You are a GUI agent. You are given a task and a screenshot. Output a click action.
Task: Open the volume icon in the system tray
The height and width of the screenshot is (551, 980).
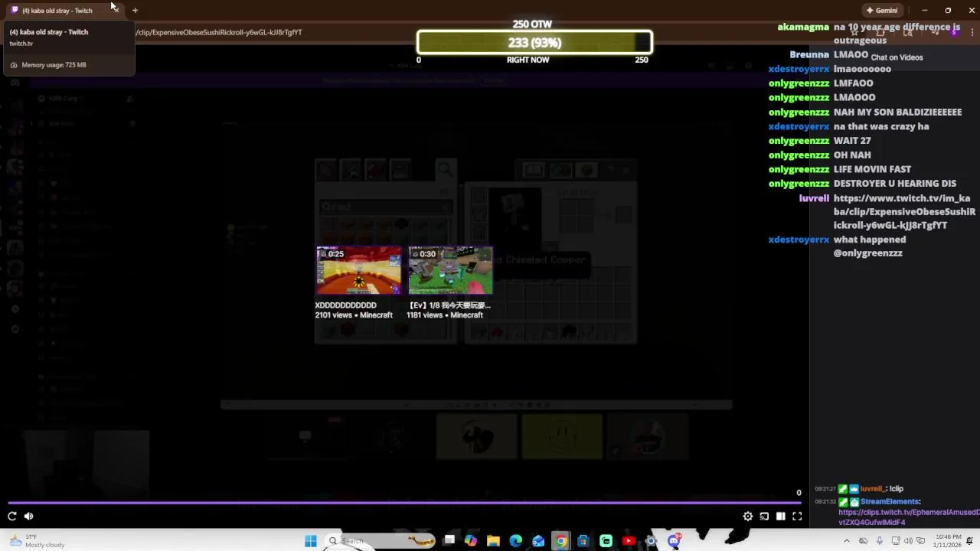pyautogui.click(x=908, y=541)
